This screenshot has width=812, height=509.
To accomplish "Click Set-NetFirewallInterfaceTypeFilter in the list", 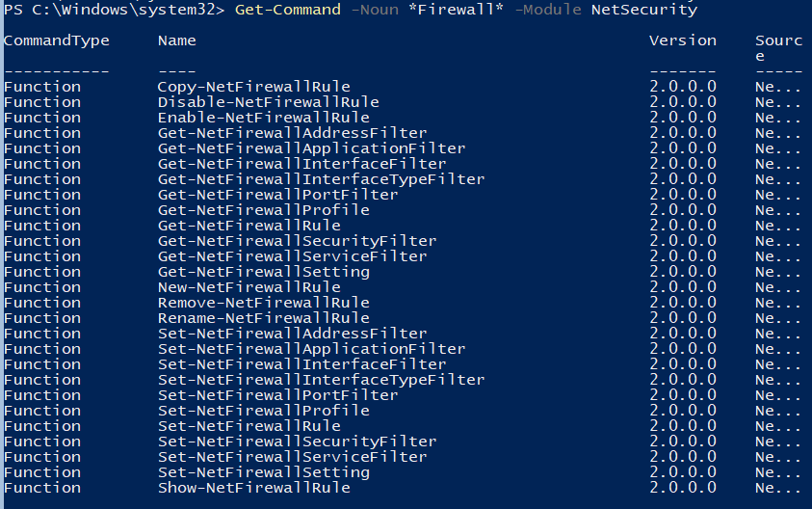I will click(321, 380).
